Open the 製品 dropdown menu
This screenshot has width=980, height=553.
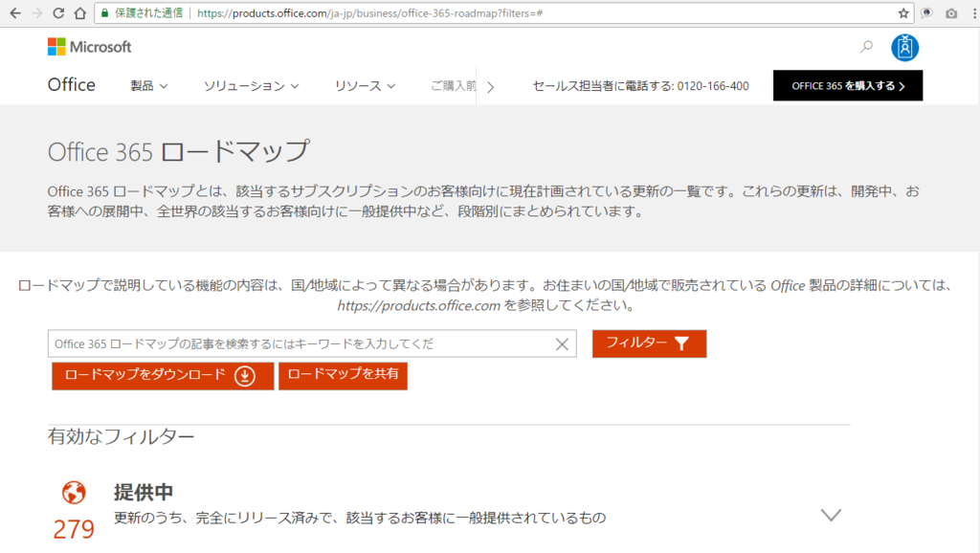(x=148, y=85)
